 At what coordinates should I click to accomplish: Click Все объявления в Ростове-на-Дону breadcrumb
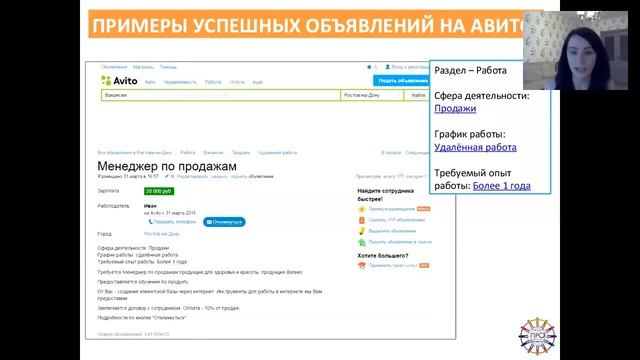tap(134, 153)
